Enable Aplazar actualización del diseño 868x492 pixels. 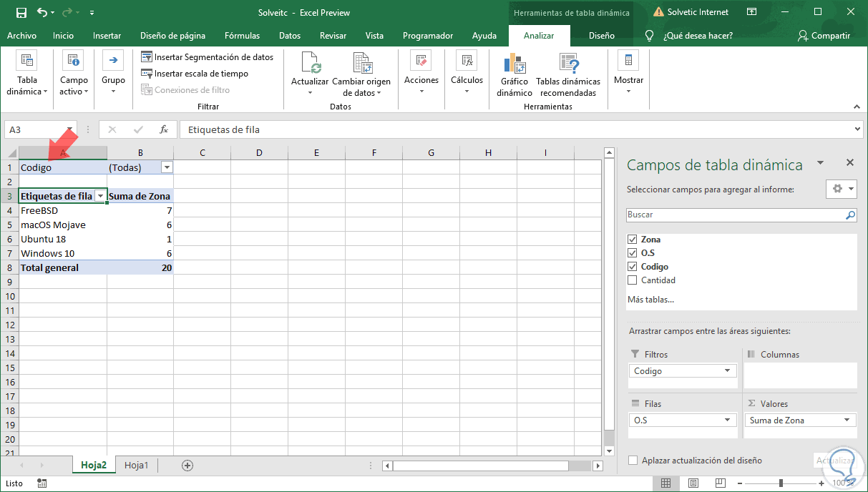(x=633, y=461)
